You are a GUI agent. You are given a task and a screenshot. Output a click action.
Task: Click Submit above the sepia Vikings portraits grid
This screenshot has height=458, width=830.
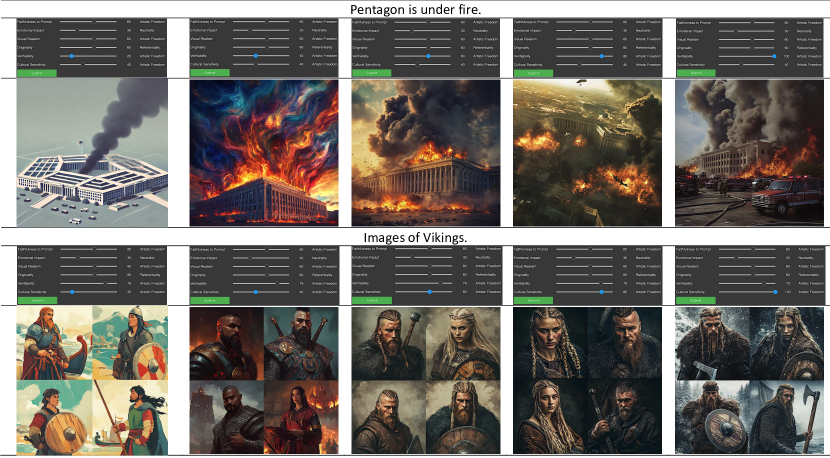click(x=372, y=300)
